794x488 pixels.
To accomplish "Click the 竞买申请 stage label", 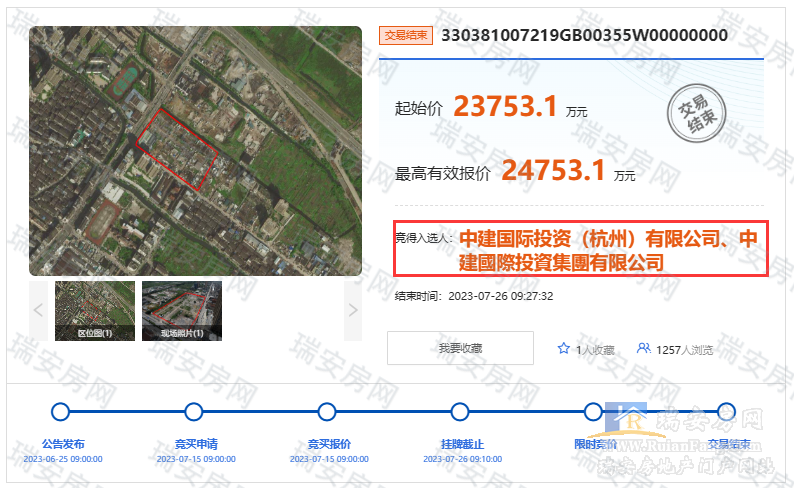I will click(x=196, y=444).
